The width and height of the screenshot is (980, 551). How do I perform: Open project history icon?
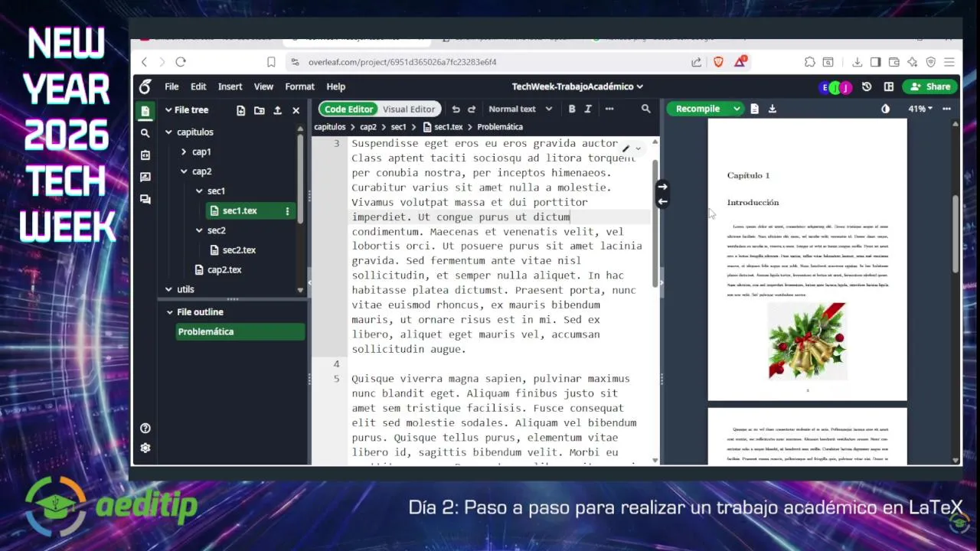[867, 86]
